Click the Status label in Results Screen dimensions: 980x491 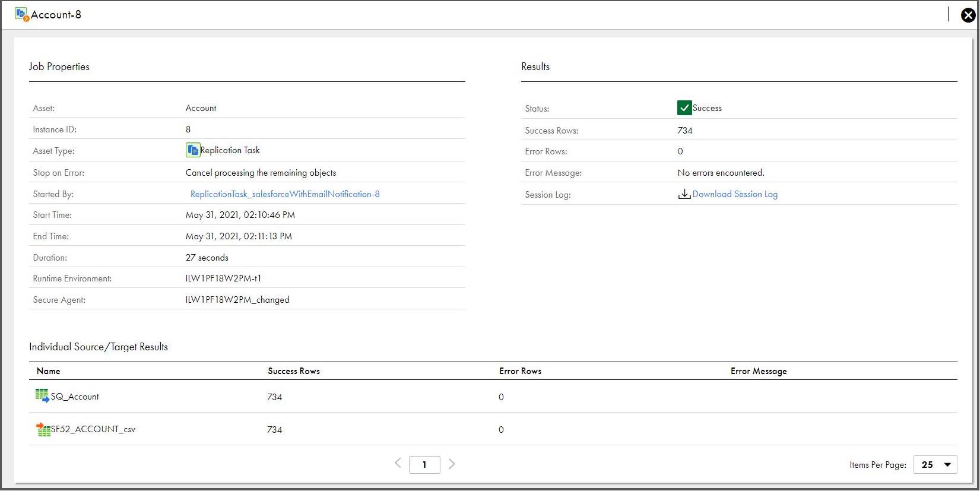tap(537, 109)
